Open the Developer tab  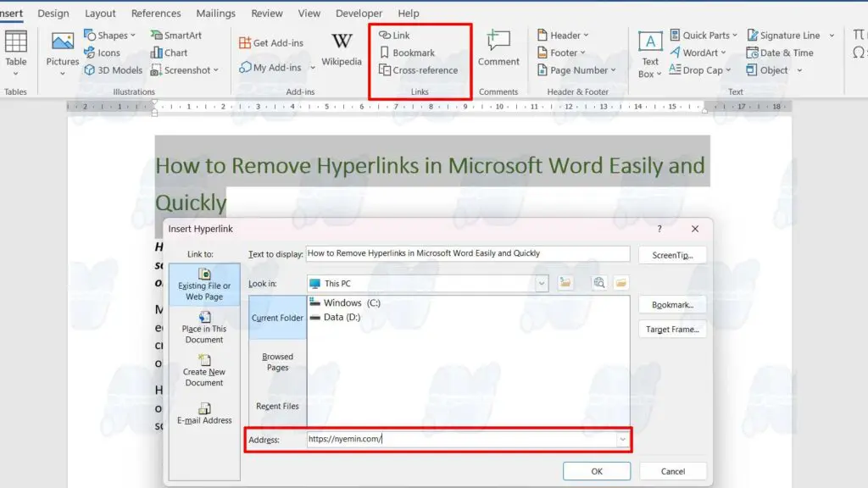pos(359,14)
